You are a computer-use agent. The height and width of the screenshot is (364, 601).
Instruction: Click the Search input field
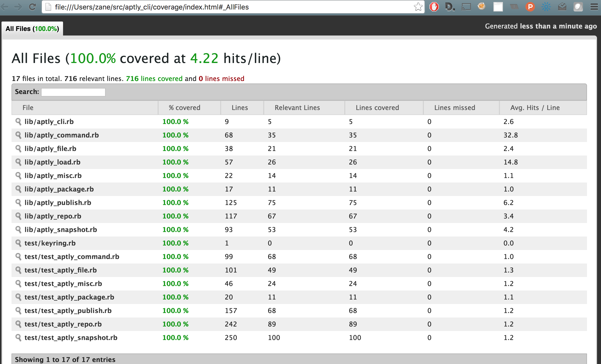tap(73, 92)
